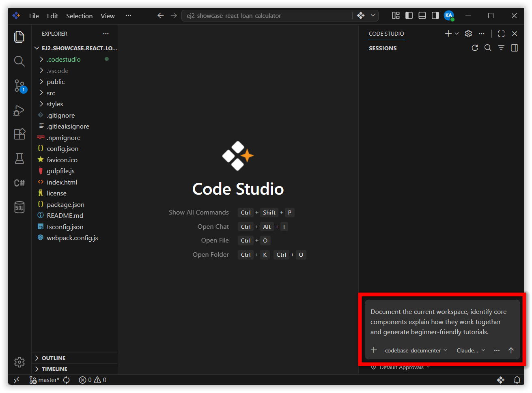Open the Extensions view
Image resolution: width=532 pixels, height=393 pixels.
click(x=19, y=134)
